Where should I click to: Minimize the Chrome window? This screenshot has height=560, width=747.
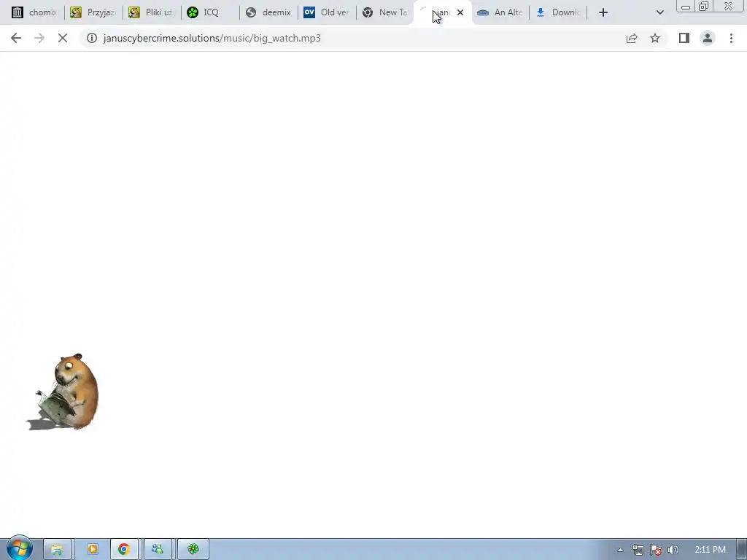[x=686, y=7]
